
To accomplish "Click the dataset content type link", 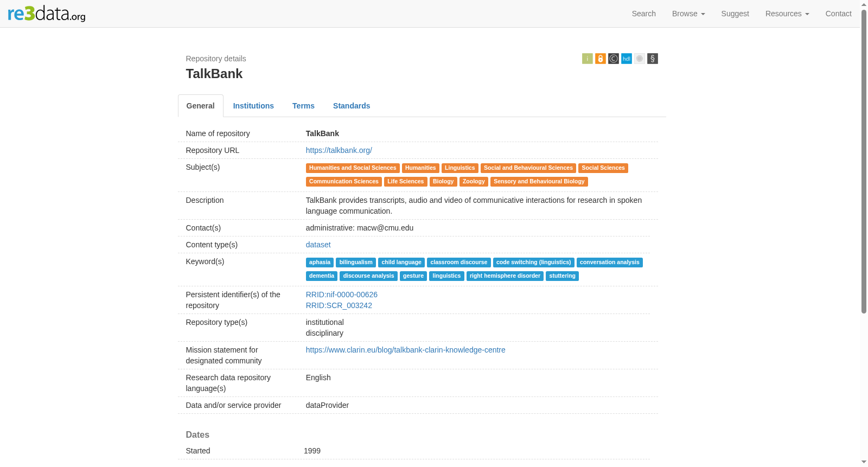I will tap(318, 245).
